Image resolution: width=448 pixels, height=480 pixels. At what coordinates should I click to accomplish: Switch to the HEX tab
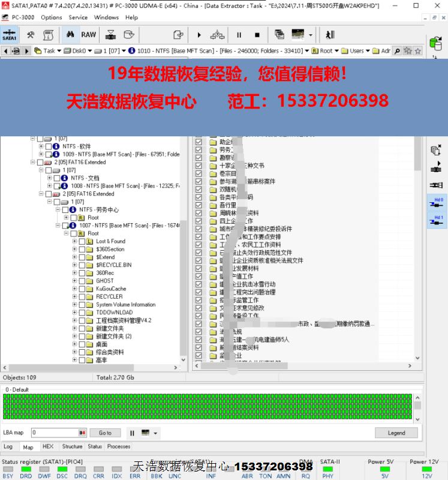pos(48,446)
